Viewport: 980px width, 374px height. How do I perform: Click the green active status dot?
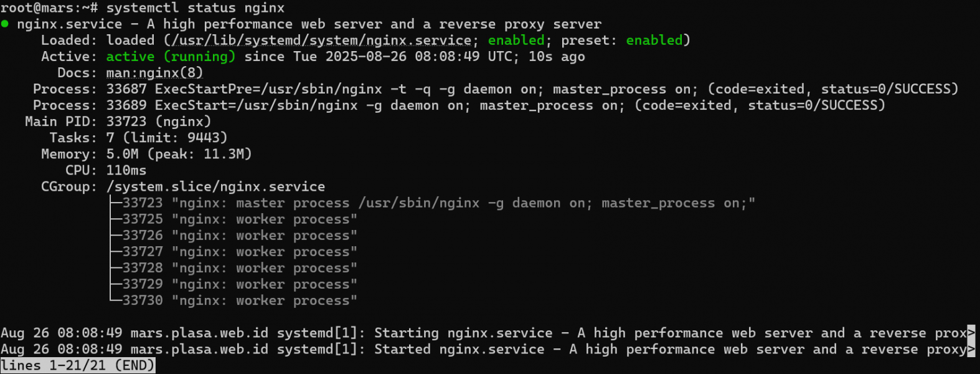point(5,24)
